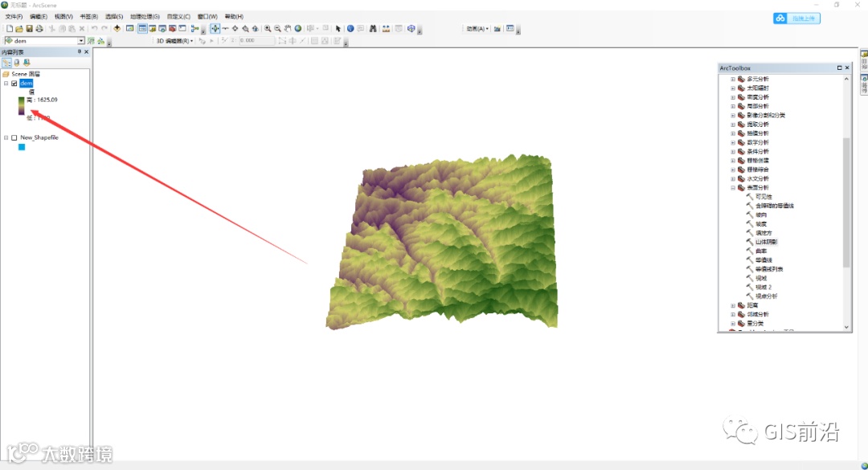
Task: Open the 山体阴影 hillshade tool
Action: click(x=766, y=242)
